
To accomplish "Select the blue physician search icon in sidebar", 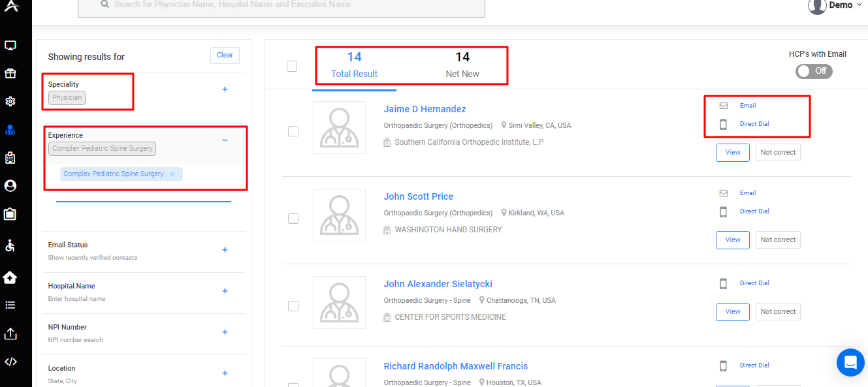I will pyautogui.click(x=9, y=129).
